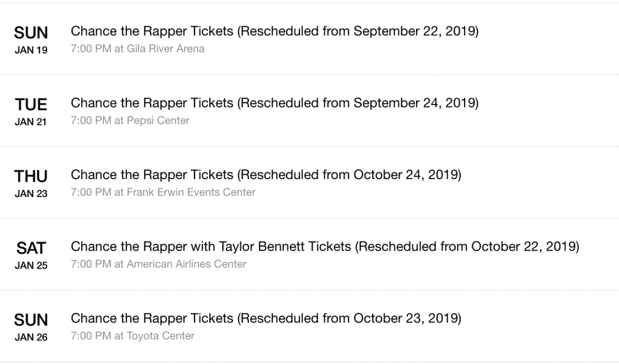The width and height of the screenshot is (619, 364).
Task: Open the Rescheduled from October 23 event title
Action: [x=266, y=318]
